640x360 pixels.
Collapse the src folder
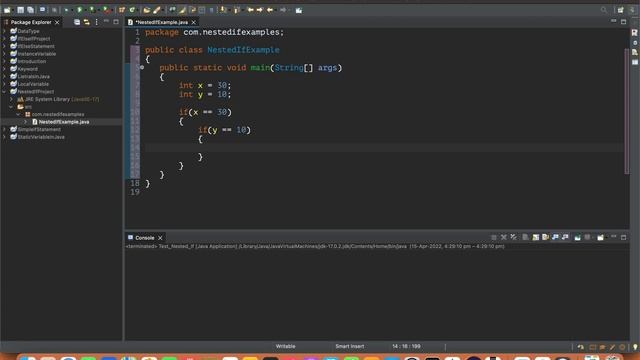(11, 107)
